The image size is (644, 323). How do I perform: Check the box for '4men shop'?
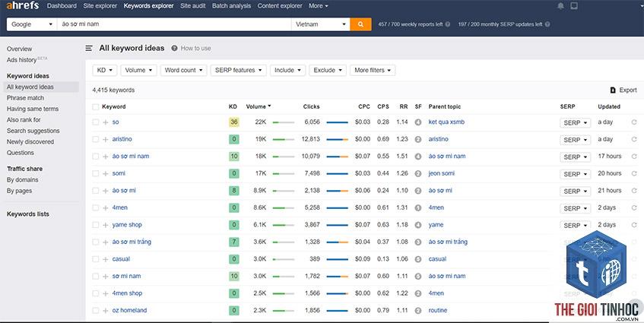click(x=95, y=293)
